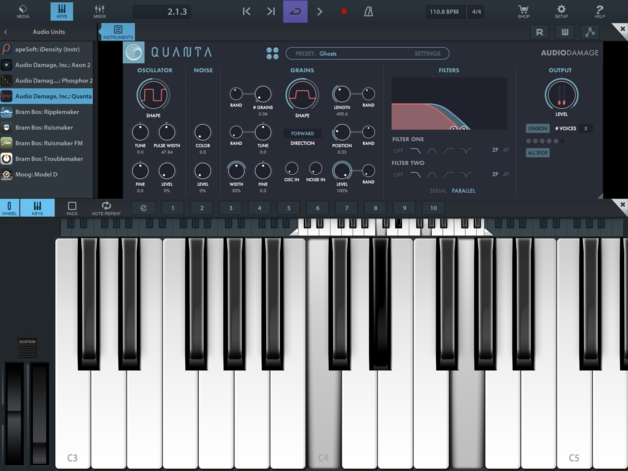The width and height of the screenshot is (628, 471).
Task: Open the automation curve editor icon
Action: click(590, 32)
